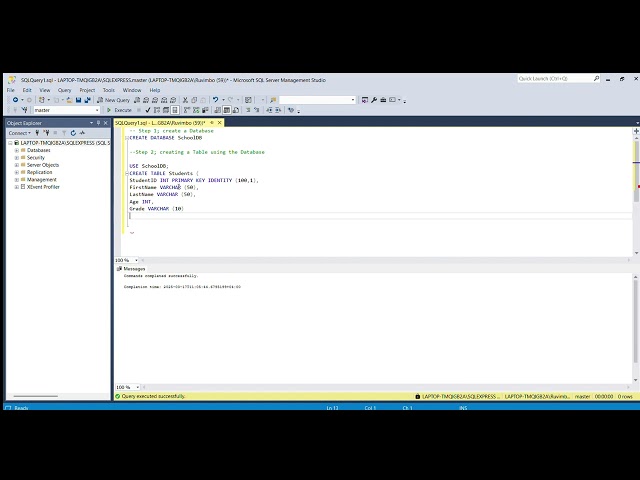Screen dimensions: 640x480
Task: Click Find in Files icon
Action: (x=273, y=100)
